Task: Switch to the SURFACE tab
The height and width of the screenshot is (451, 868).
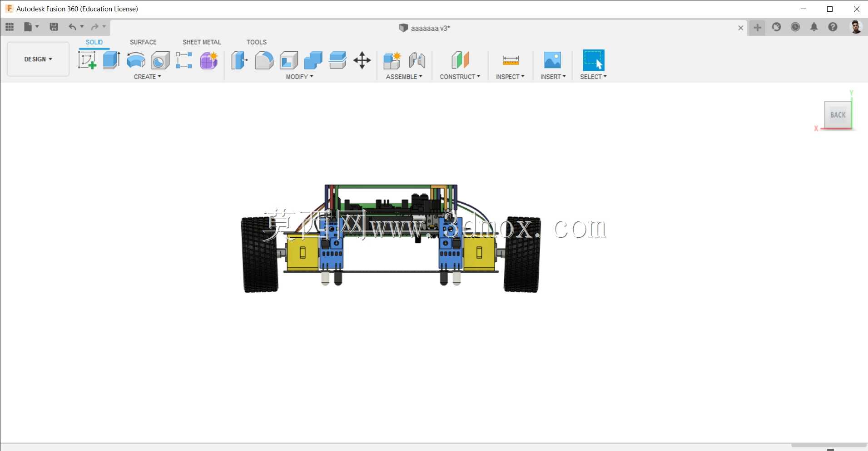Action: pos(143,42)
